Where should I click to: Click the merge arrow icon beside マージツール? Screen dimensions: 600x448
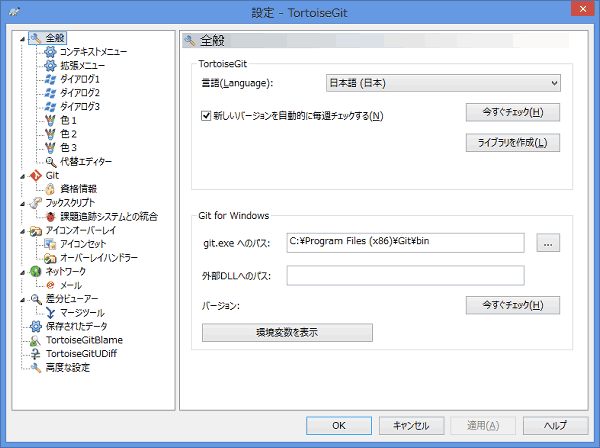pyautogui.click(x=50, y=313)
